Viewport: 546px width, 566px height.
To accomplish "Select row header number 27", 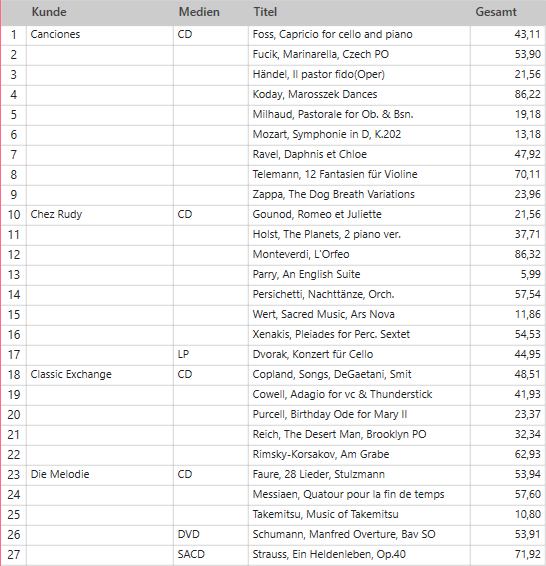I will [x=14, y=555].
